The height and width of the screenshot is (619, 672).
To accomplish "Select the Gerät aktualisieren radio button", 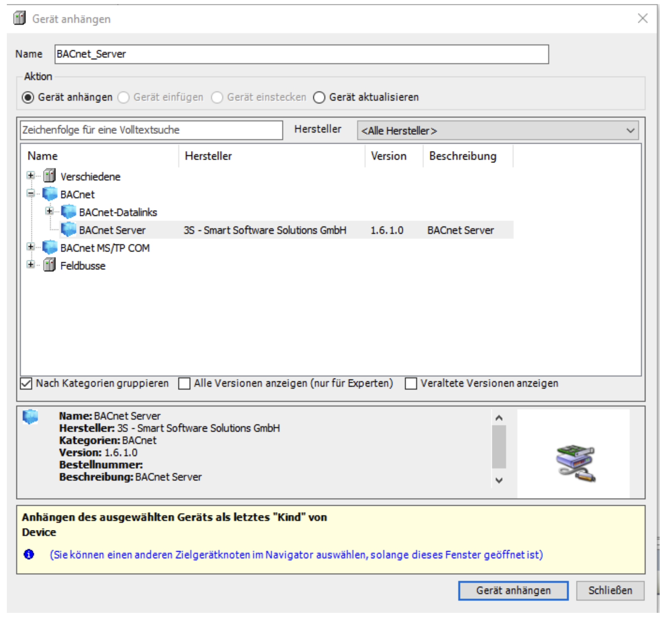I will (x=319, y=97).
